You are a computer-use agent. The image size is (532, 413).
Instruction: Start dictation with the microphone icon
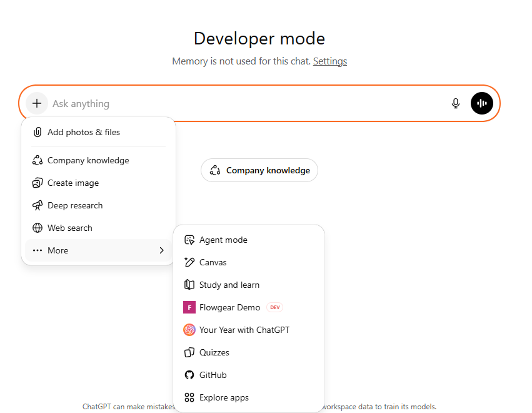(456, 103)
